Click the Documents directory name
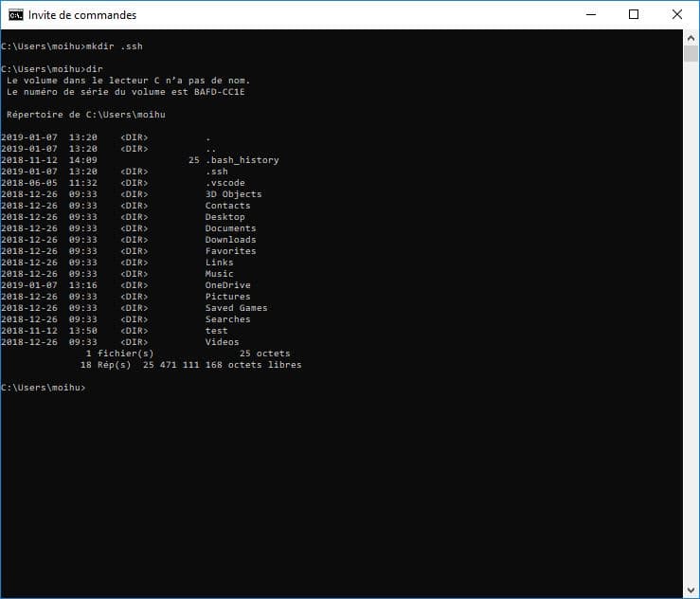This screenshot has height=599, width=700. pyautogui.click(x=230, y=228)
